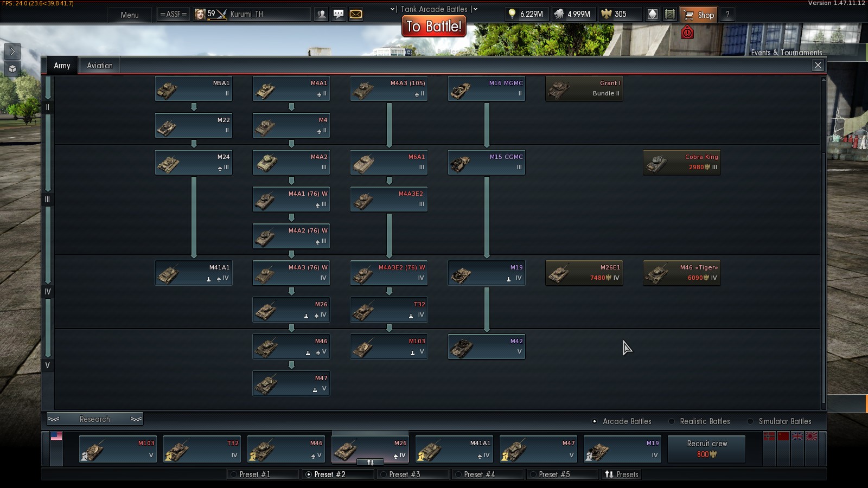Screen dimensions: 868x488
Task: Select the Arcade Battles radio option
Action: tap(622, 421)
